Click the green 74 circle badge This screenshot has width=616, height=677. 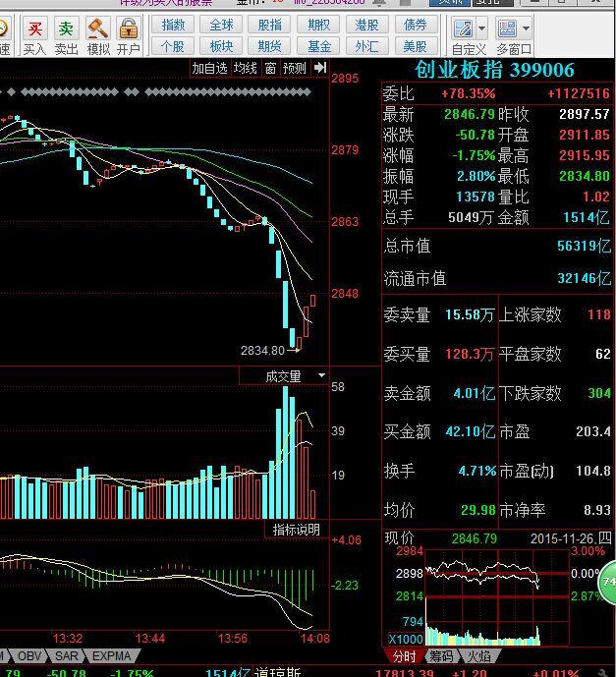click(x=608, y=582)
